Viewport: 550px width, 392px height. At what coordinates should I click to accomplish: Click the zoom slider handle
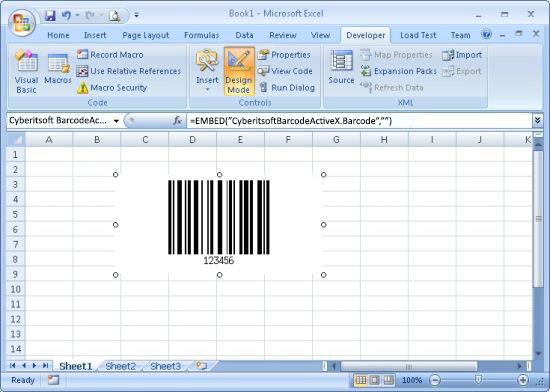(478, 380)
